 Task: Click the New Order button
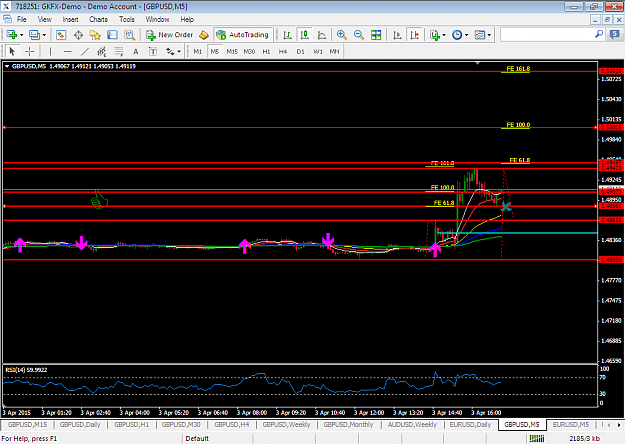point(170,35)
